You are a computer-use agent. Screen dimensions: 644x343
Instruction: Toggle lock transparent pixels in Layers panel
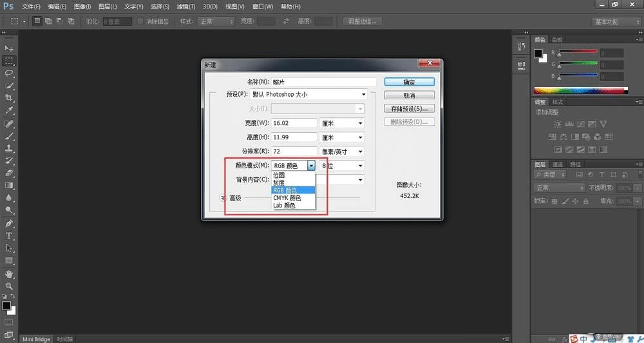pos(554,201)
